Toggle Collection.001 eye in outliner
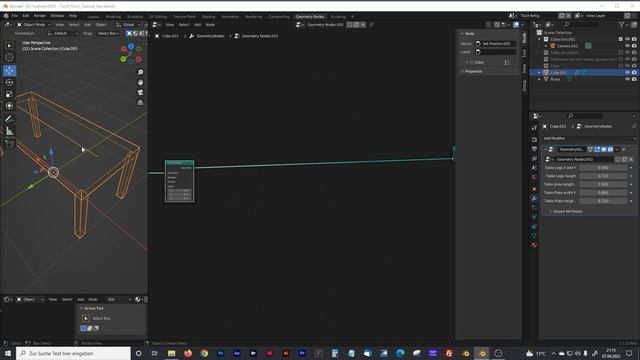Screen dimensions: 640x360 [627, 39]
